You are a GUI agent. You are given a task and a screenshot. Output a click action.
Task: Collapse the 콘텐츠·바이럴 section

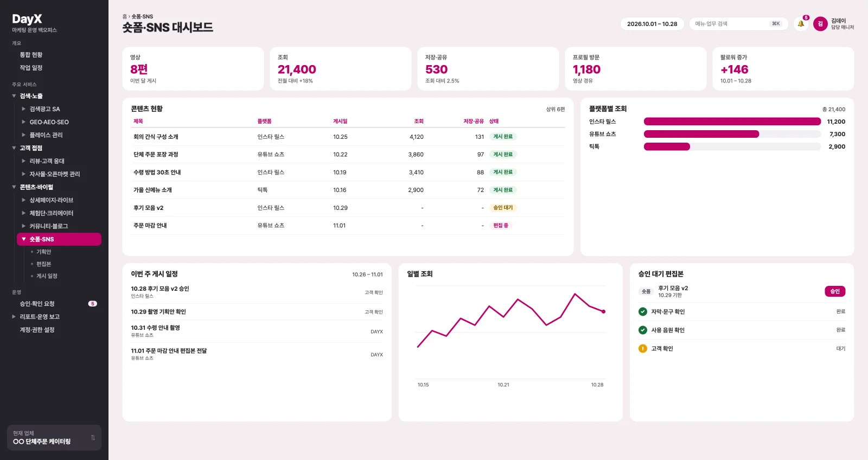pyautogui.click(x=14, y=187)
